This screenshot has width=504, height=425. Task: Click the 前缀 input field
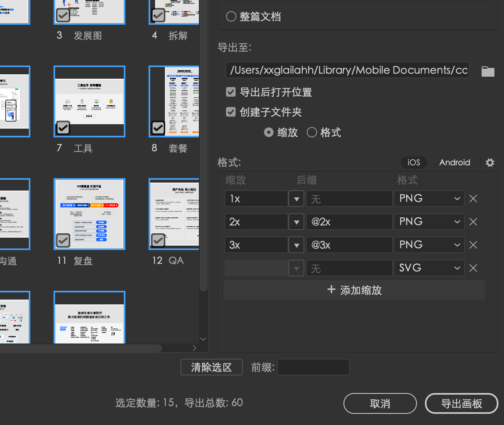(x=314, y=367)
